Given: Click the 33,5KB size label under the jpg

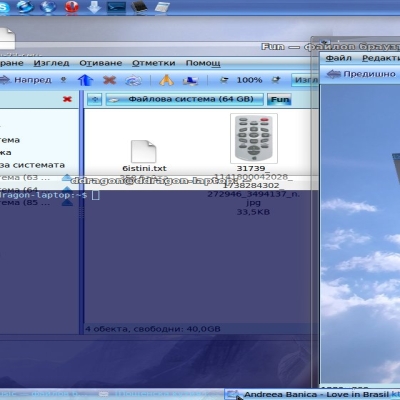Looking at the screenshot, I should (x=253, y=212).
